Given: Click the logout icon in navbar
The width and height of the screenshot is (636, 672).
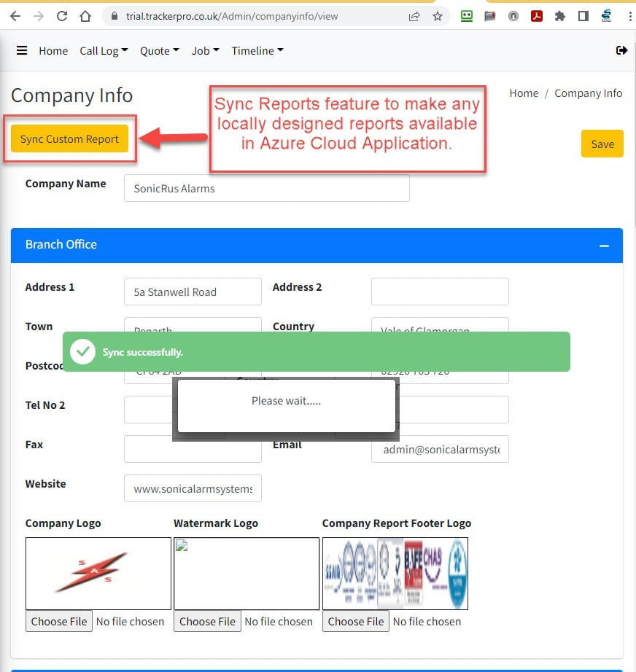Looking at the screenshot, I should 621,50.
